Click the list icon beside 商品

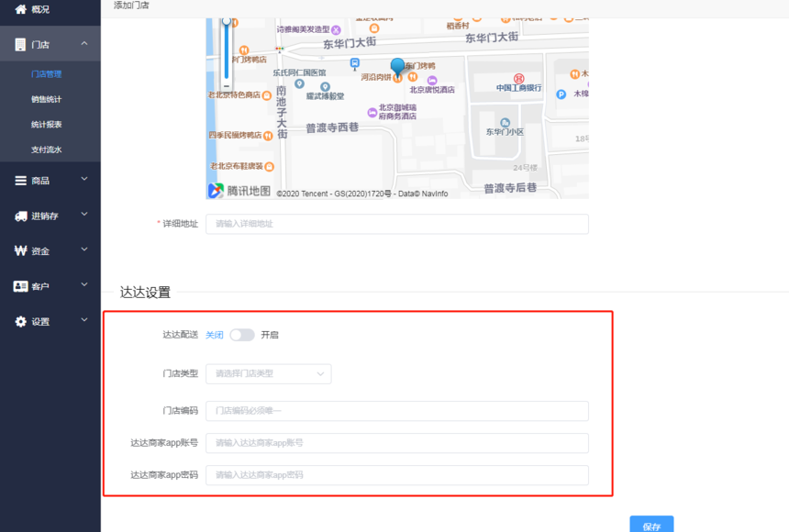[20, 181]
